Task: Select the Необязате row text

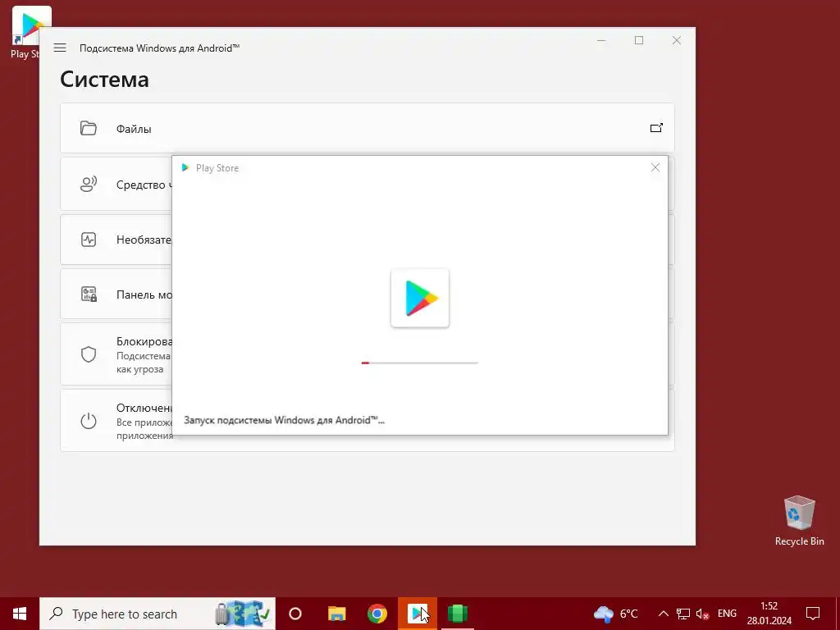Action: [144, 240]
